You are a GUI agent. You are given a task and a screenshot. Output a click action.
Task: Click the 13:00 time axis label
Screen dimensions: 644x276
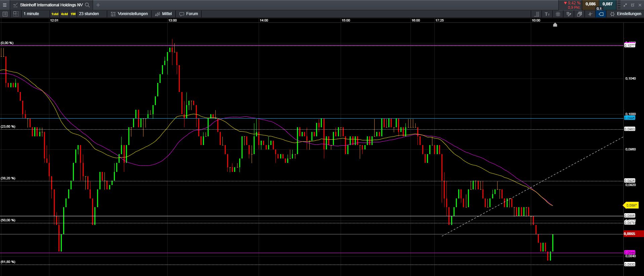(172, 20)
